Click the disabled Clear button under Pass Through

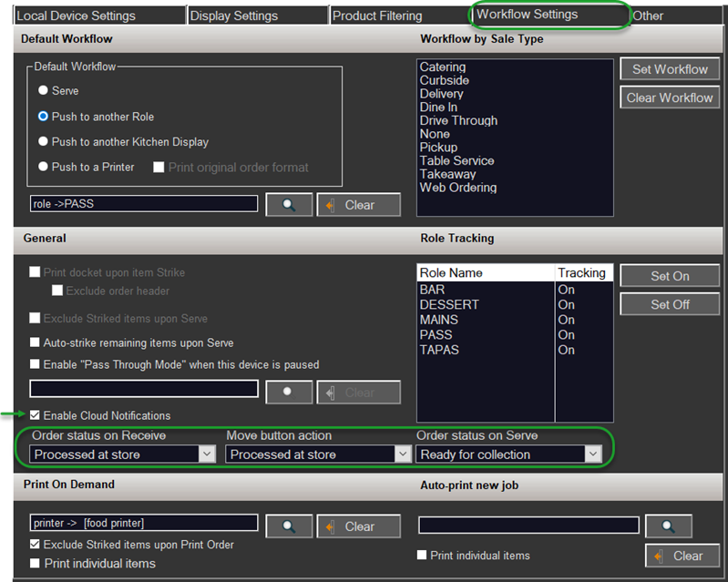pos(358,393)
